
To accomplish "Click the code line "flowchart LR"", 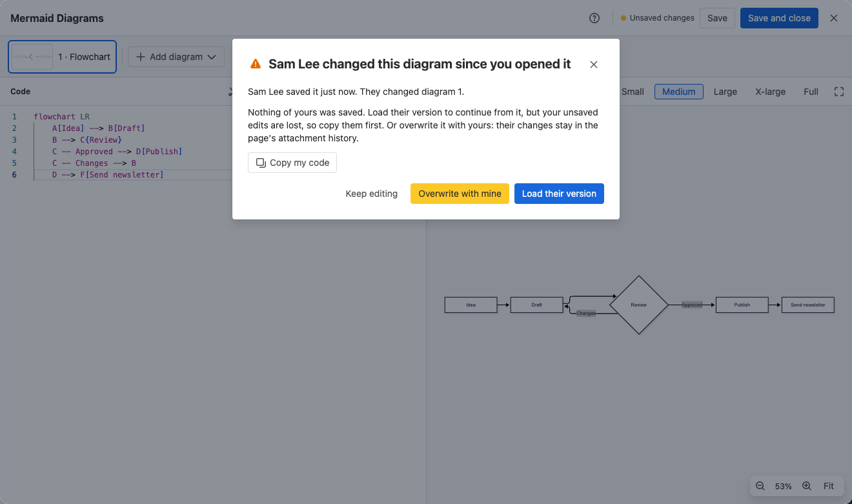I will pos(62,117).
